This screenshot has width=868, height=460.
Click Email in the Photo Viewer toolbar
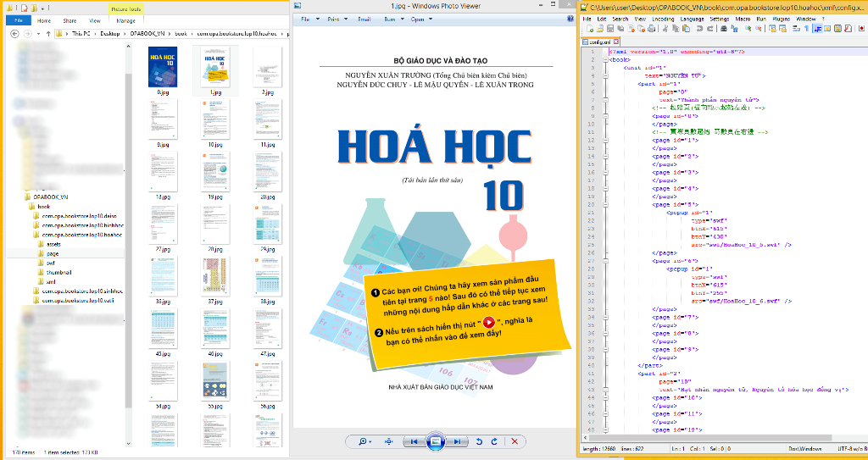(x=364, y=18)
